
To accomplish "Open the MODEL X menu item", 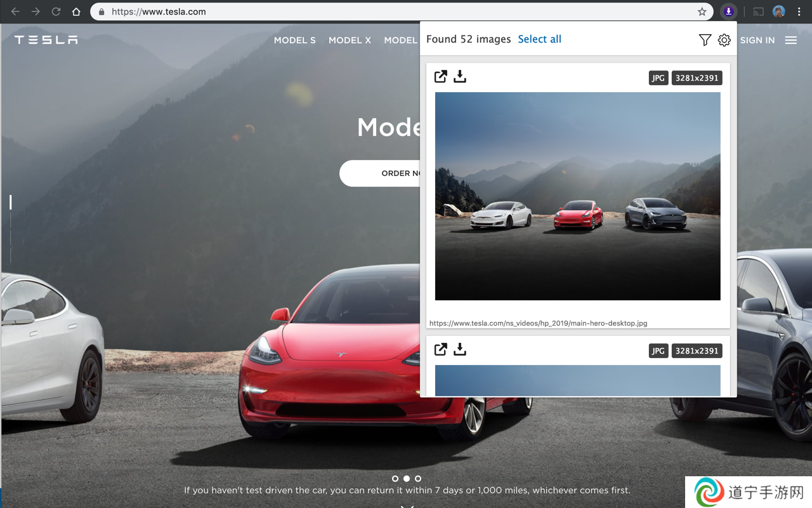I will coord(350,40).
